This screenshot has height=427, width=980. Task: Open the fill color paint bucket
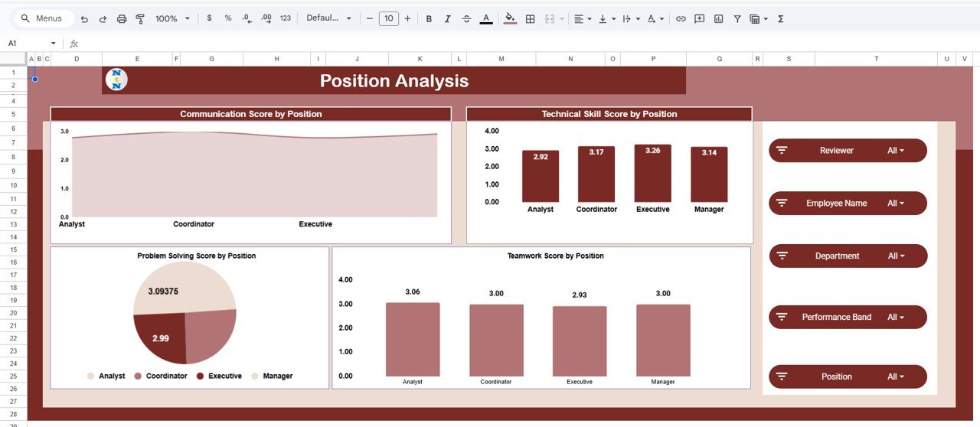pos(511,18)
